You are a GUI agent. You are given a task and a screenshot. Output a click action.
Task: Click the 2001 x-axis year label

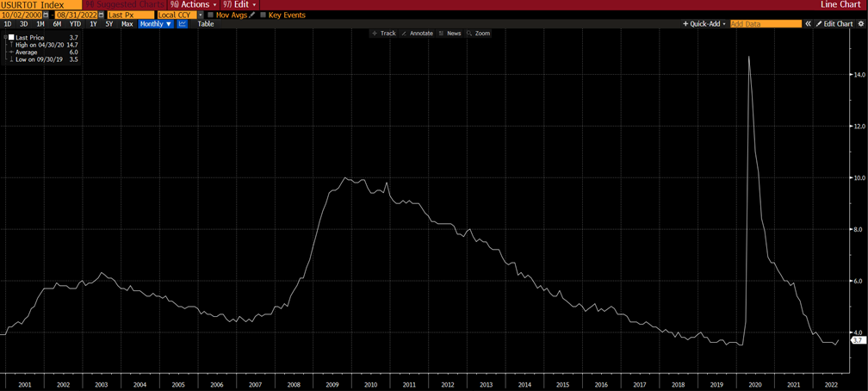pos(24,384)
